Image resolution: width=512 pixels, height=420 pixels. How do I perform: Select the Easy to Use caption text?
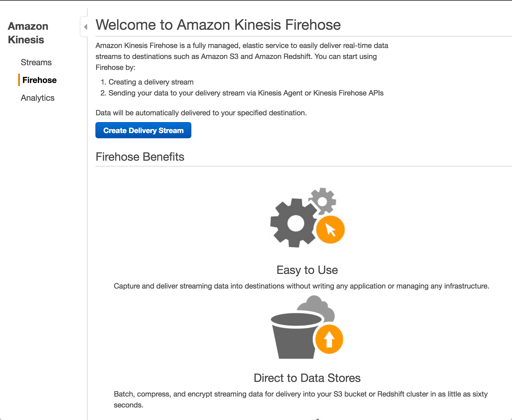(307, 270)
